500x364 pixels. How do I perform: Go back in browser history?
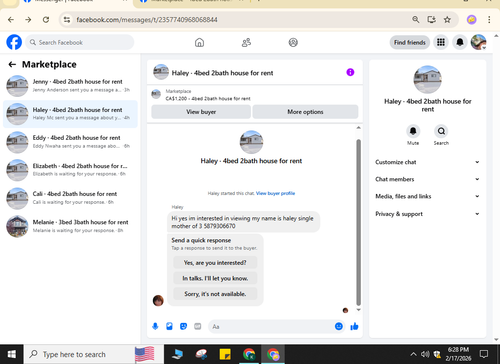point(11,20)
